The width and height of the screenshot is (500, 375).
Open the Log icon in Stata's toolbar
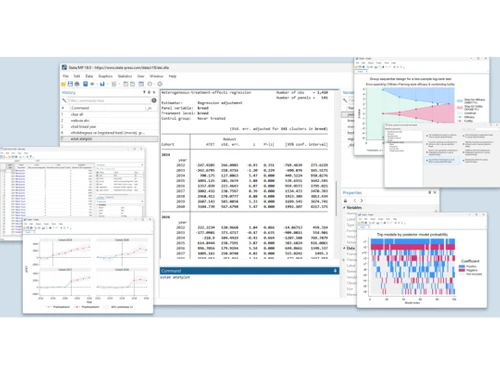pos(85,84)
